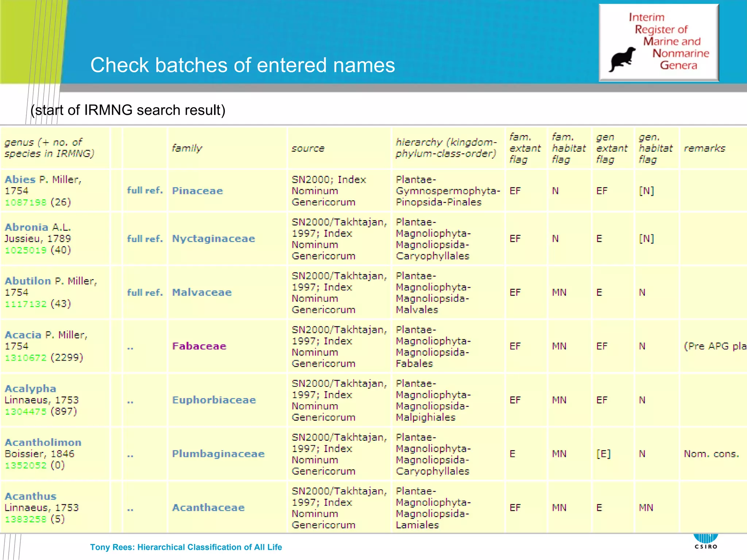Click the Acacia ID 1310672
Viewport: 747px width, 560px height.
(26, 358)
